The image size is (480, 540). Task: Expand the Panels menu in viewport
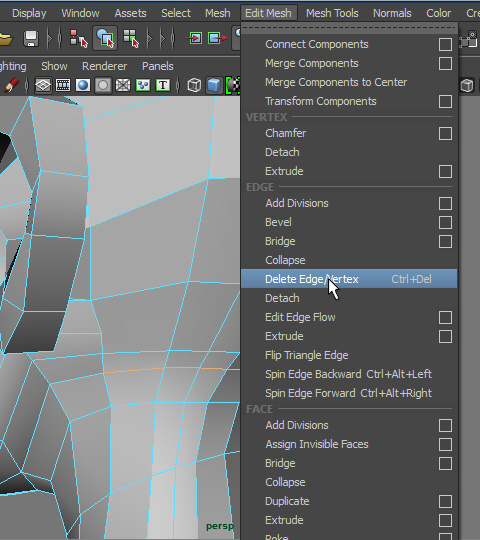click(x=158, y=66)
